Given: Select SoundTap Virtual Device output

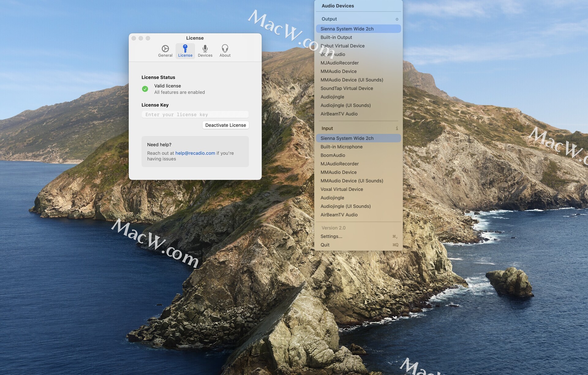Looking at the screenshot, I should click(x=346, y=88).
